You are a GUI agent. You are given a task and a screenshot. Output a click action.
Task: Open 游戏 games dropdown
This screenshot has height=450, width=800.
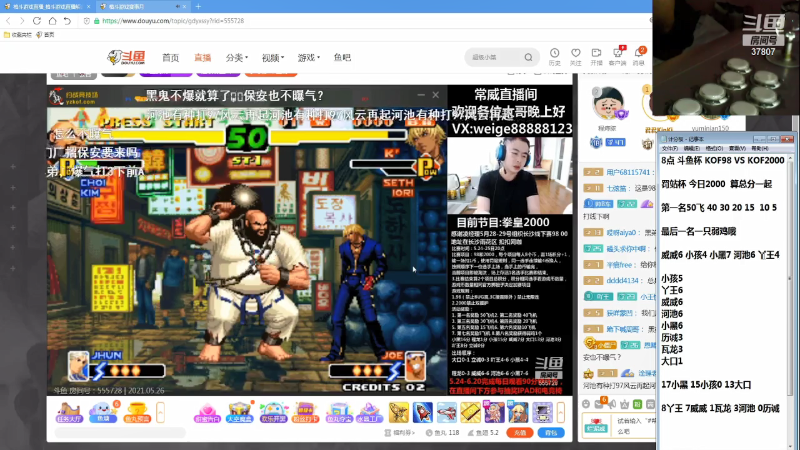pos(309,58)
